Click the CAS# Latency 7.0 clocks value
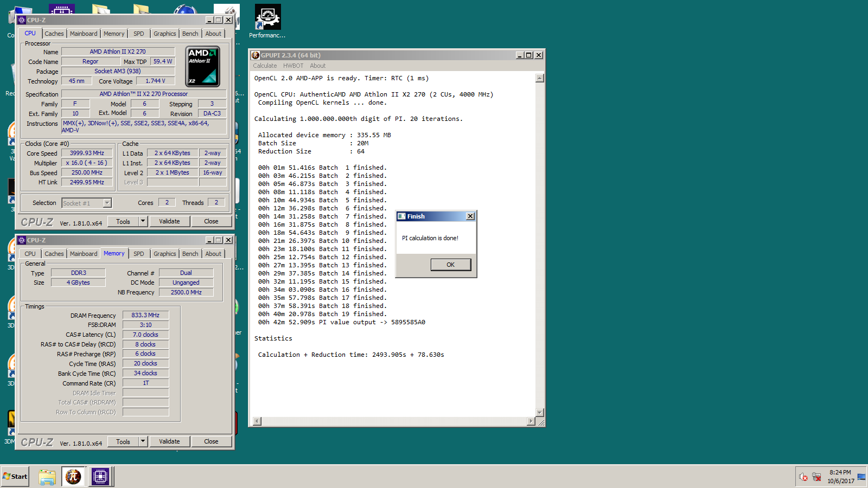 145,335
